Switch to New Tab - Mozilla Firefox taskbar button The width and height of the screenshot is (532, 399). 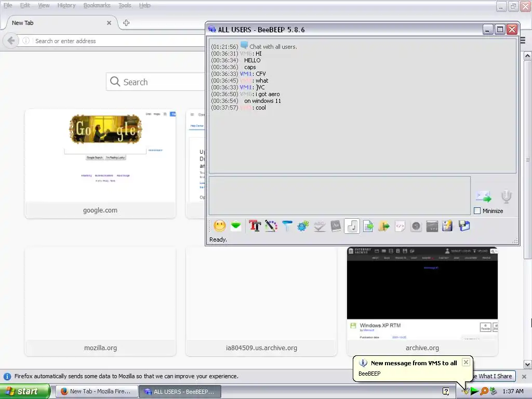(x=97, y=391)
